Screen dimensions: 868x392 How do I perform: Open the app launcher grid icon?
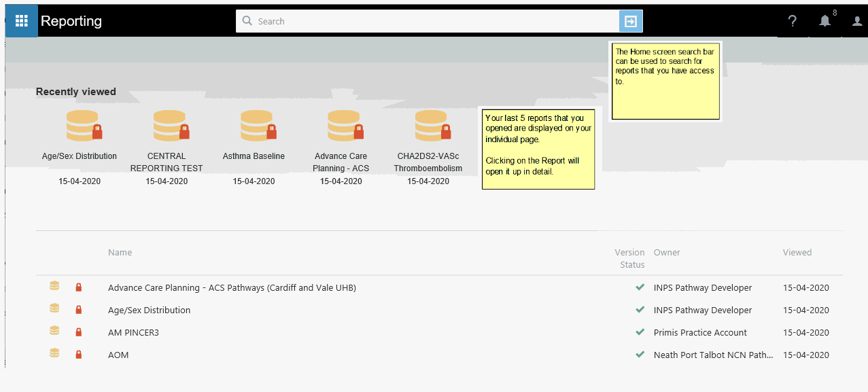click(x=22, y=21)
